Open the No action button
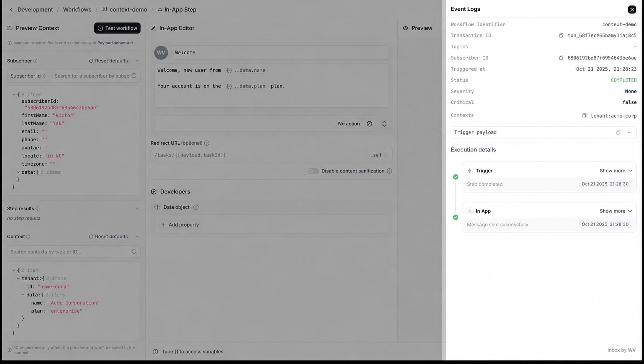 point(355,124)
